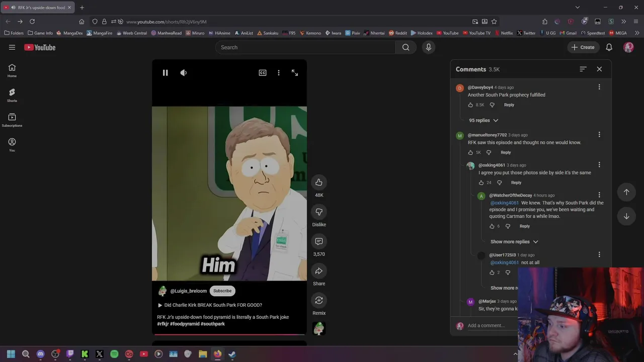Expand 95 replies under @Daveyboy4 comment

(x=484, y=121)
